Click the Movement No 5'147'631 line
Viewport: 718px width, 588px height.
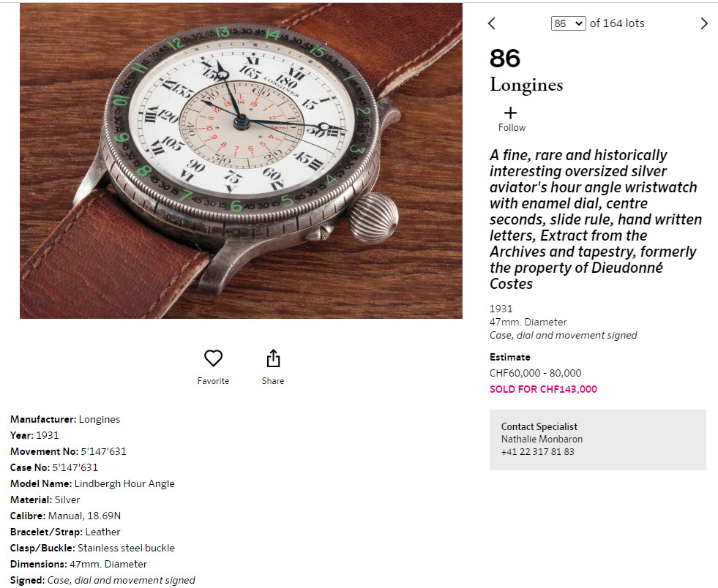point(68,451)
